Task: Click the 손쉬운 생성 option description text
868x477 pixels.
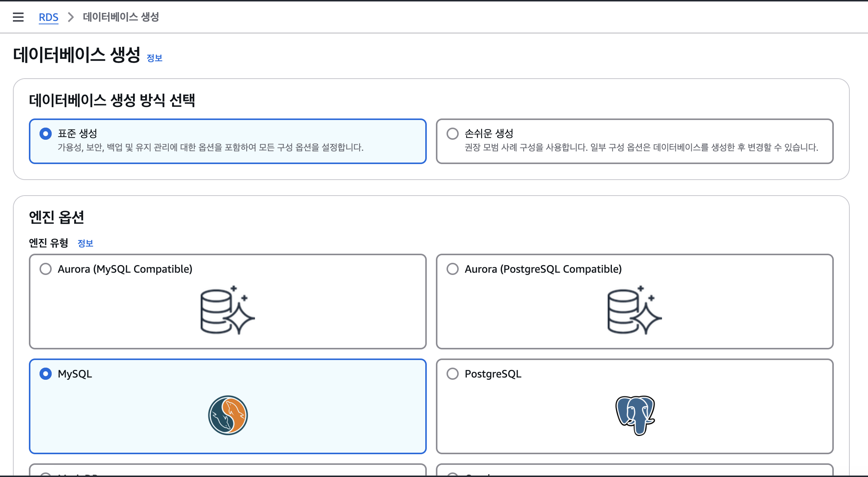Action: coord(641,147)
